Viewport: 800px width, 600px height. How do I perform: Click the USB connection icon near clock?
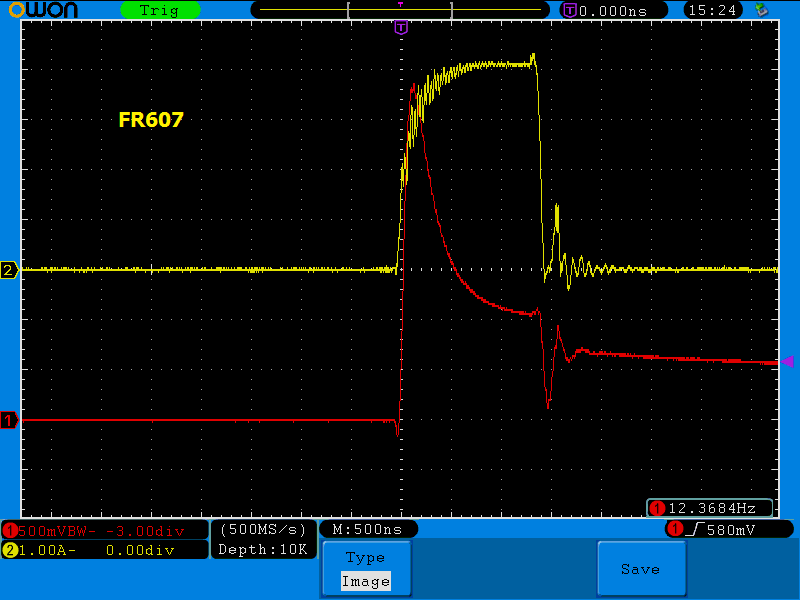(x=761, y=10)
